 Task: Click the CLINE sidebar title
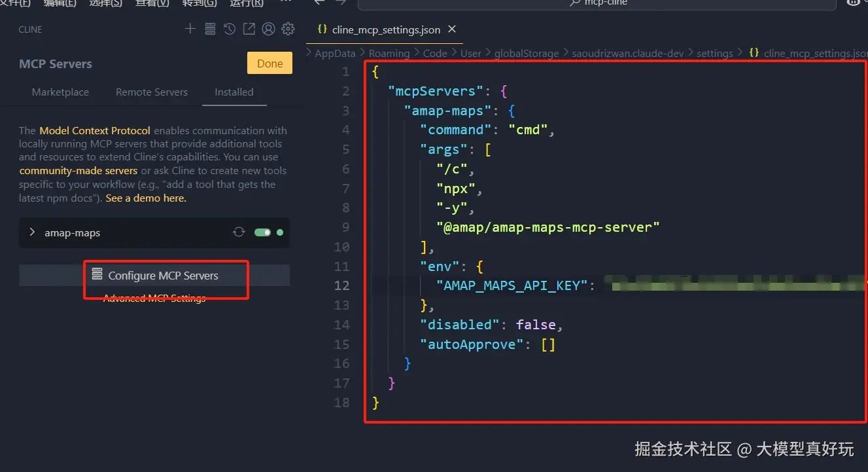coord(31,29)
